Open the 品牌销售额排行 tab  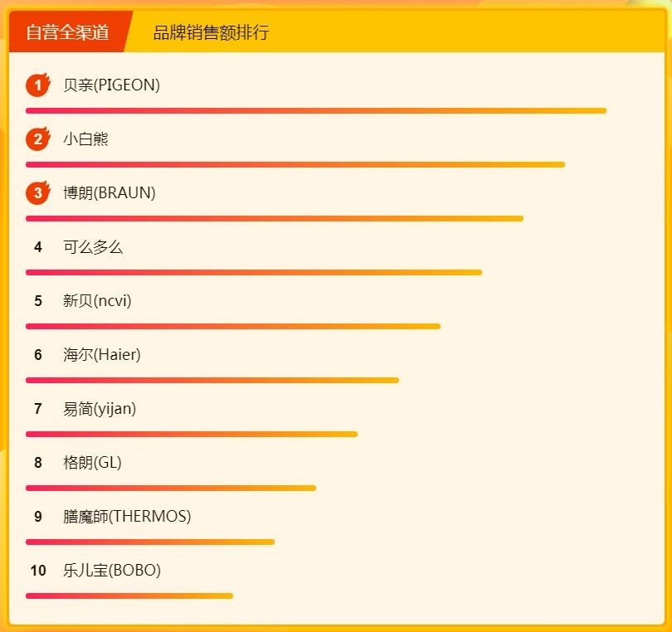[x=211, y=32]
